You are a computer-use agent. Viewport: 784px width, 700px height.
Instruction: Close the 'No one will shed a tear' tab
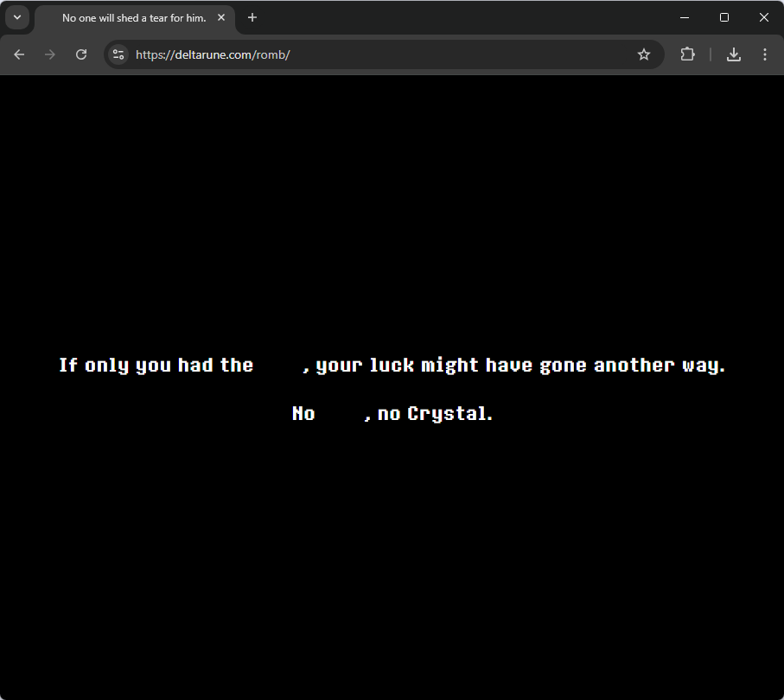point(221,17)
